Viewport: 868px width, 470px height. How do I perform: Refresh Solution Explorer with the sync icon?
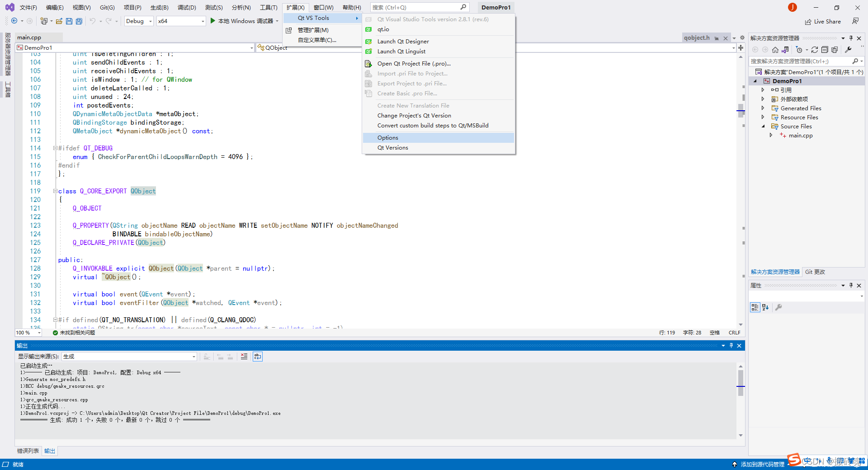[815, 50]
